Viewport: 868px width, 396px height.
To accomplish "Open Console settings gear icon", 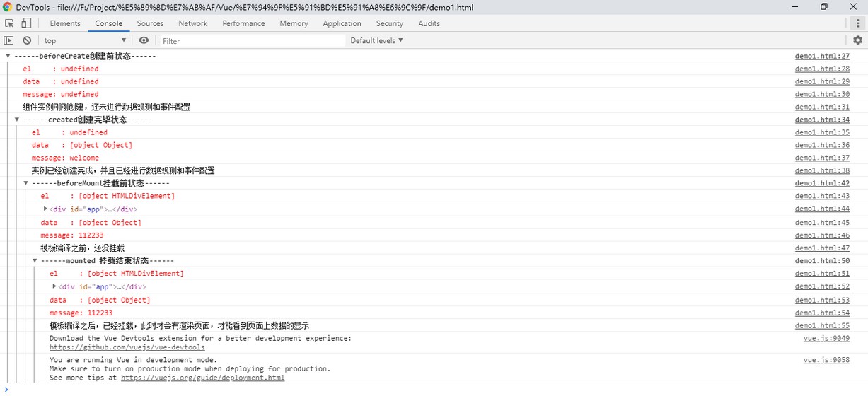I will tap(857, 40).
